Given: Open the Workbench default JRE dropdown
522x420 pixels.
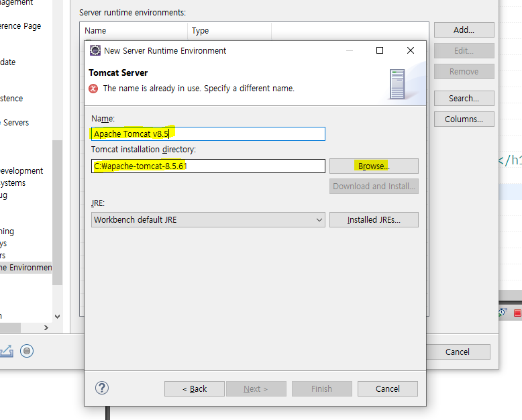Looking at the screenshot, I should pos(208,220).
